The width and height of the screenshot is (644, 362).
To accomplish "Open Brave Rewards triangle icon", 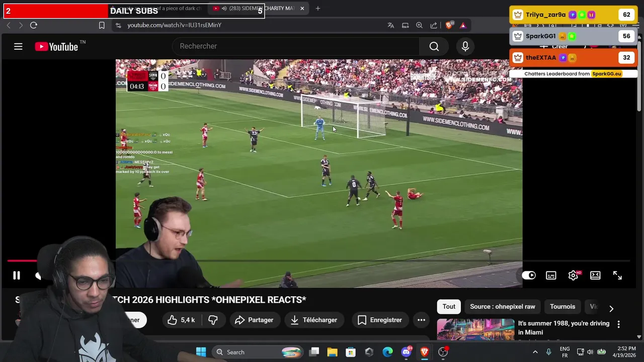I will tap(463, 25).
